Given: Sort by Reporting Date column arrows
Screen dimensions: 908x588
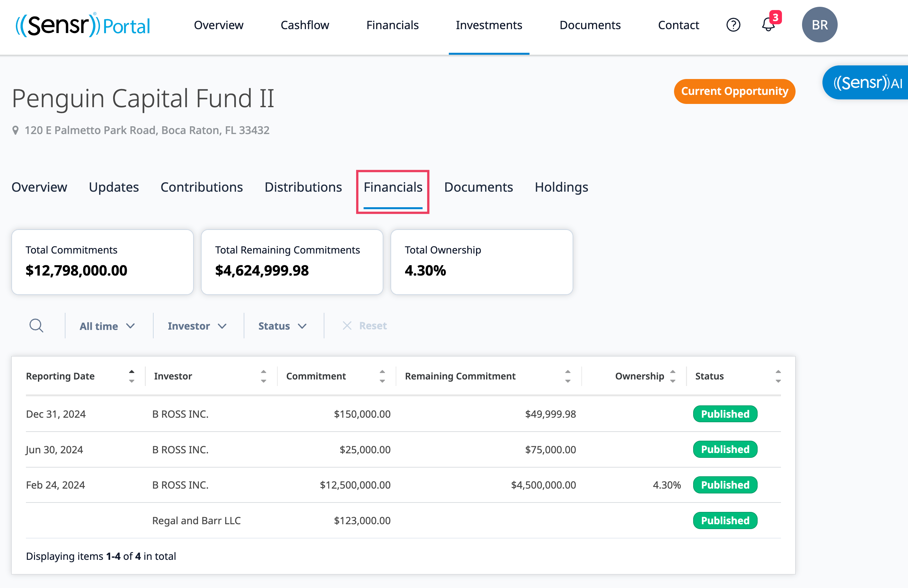Looking at the screenshot, I should (132, 376).
